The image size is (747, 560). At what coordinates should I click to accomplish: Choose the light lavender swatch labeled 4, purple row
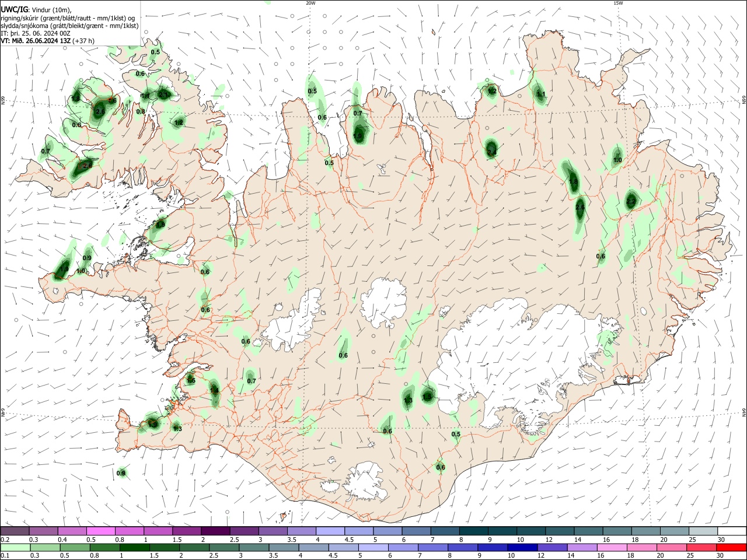point(329,531)
